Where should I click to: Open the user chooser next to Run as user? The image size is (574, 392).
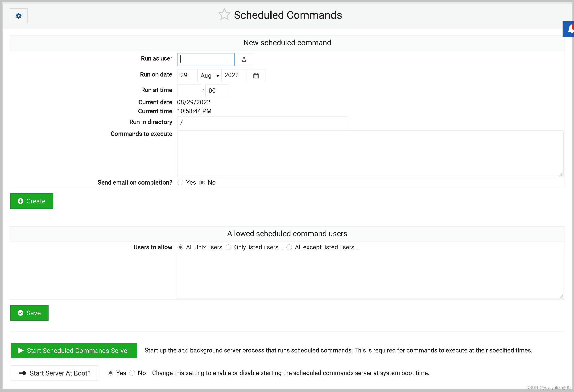click(x=244, y=60)
